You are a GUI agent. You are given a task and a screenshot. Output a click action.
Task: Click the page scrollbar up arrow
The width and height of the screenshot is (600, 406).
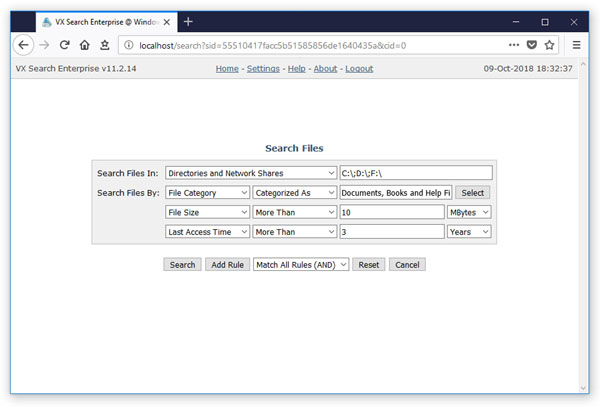click(583, 64)
